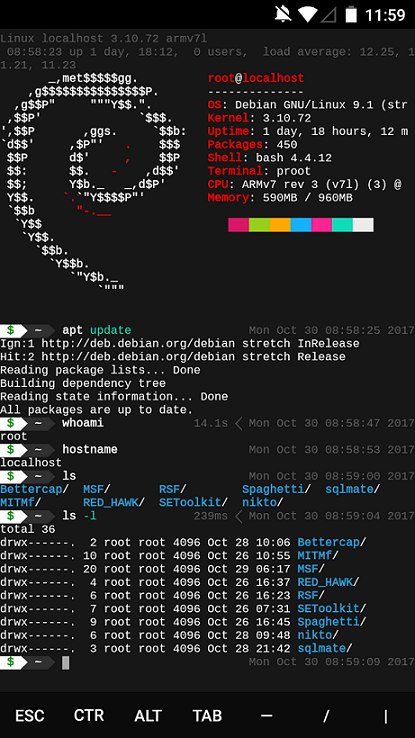Tap the dash key in extra keys
This screenshot has width=415, height=738.
[x=267, y=716]
